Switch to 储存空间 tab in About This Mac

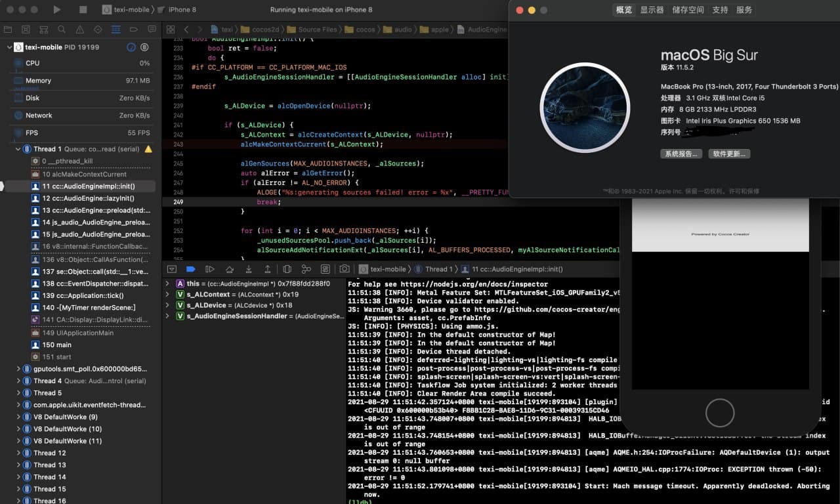coord(688,10)
